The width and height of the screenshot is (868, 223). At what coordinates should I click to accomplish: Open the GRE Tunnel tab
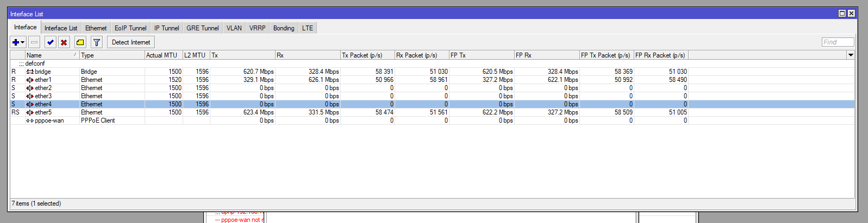(203, 28)
